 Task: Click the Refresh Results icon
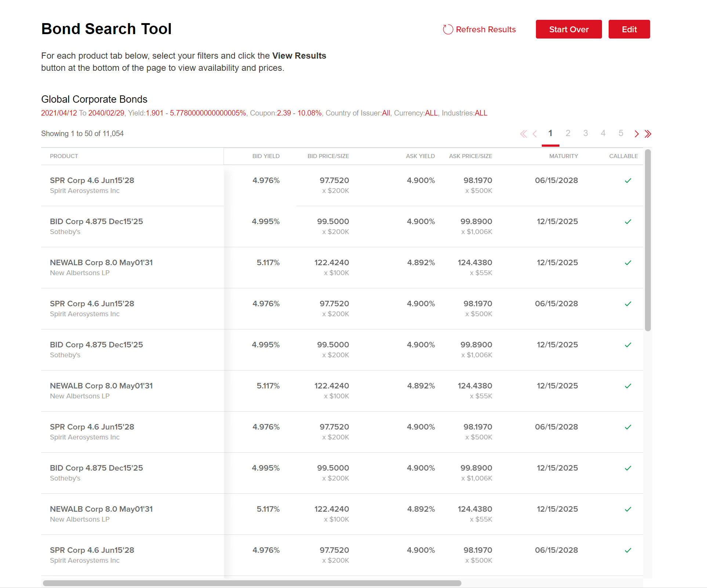[447, 29]
